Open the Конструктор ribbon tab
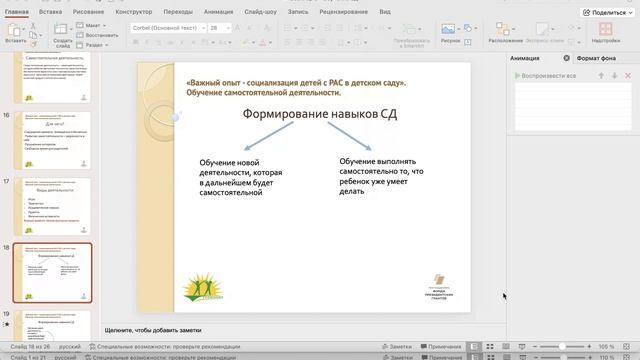The image size is (640, 360). pyautogui.click(x=134, y=12)
